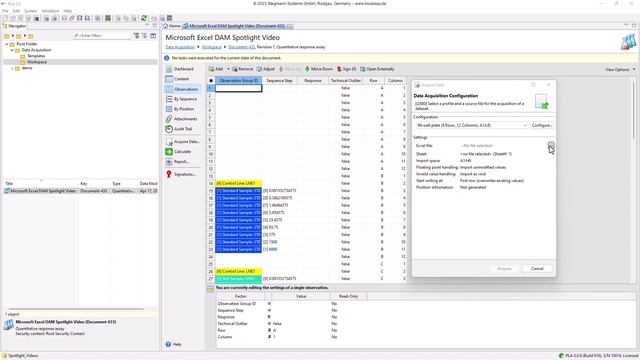Screen dimensions: 640x360
Task: Click the Remove toolbar button
Action: [242, 69]
